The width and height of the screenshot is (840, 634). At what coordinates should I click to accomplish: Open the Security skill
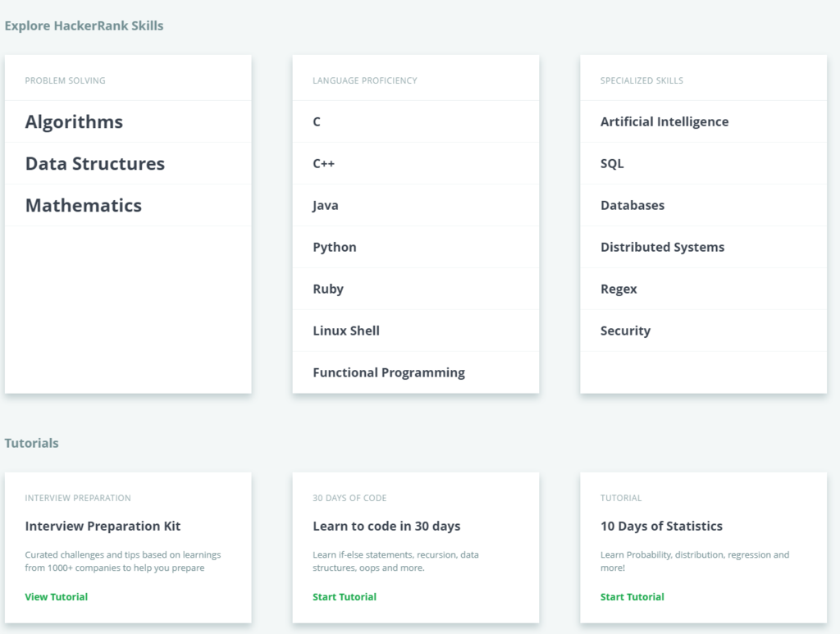625,331
